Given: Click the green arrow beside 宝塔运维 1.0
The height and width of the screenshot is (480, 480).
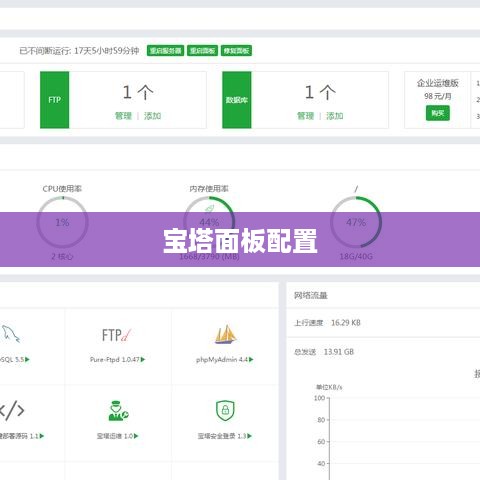Looking at the screenshot, I should pos(136,436).
